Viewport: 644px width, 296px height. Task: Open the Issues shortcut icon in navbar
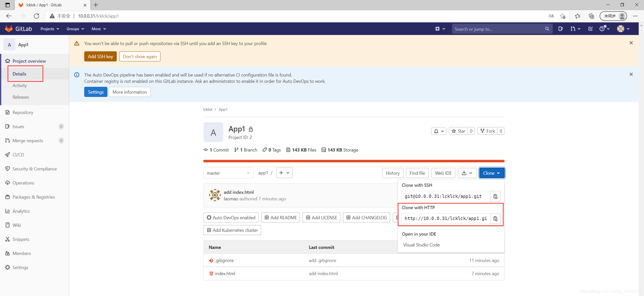560,29
